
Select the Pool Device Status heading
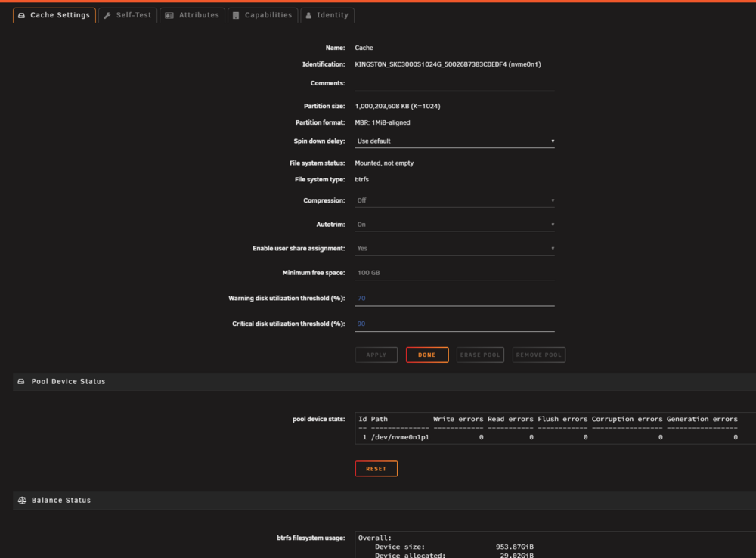[68, 382]
